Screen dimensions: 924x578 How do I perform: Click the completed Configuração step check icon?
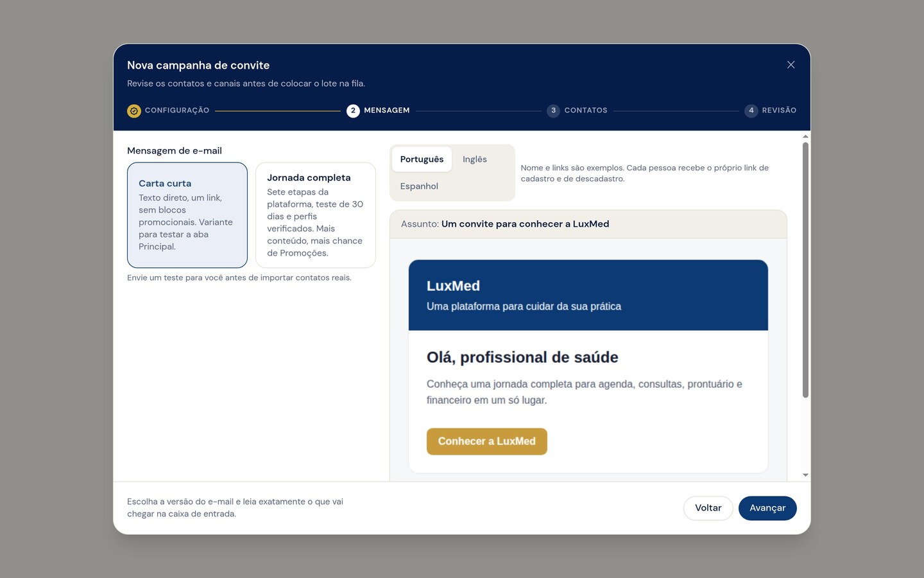point(133,111)
